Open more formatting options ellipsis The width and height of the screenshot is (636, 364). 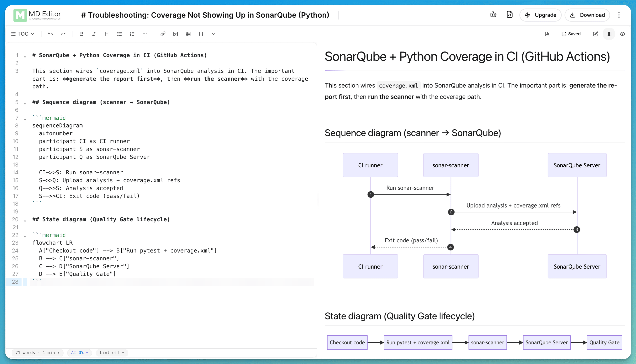coord(145,34)
